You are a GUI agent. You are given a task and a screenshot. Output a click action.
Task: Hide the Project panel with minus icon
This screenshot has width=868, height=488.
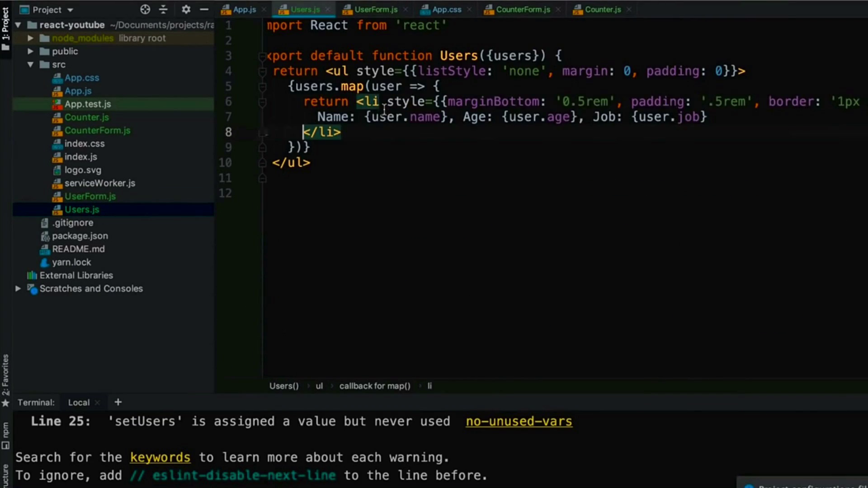point(204,9)
